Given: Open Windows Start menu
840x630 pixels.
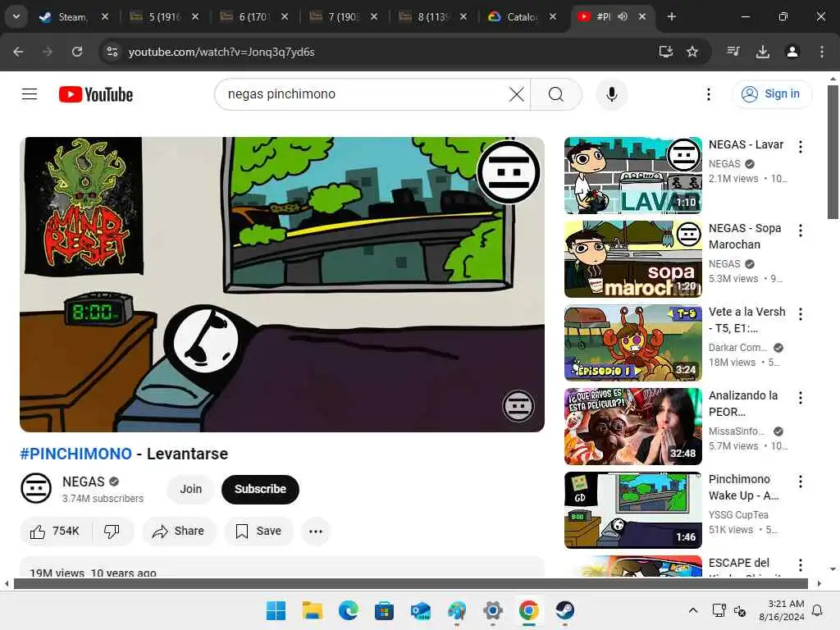Looking at the screenshot, I should click(276, 610).
